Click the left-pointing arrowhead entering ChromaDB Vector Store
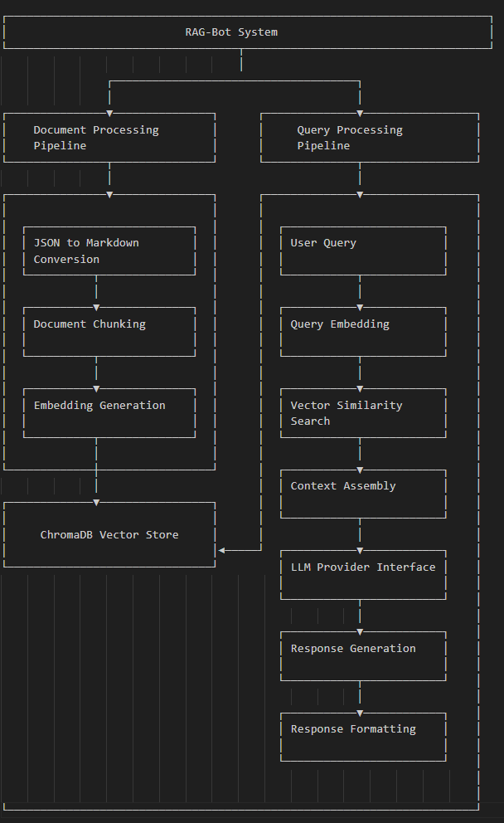Viewport: 504px width, 823px height. (x=222, y=550)
